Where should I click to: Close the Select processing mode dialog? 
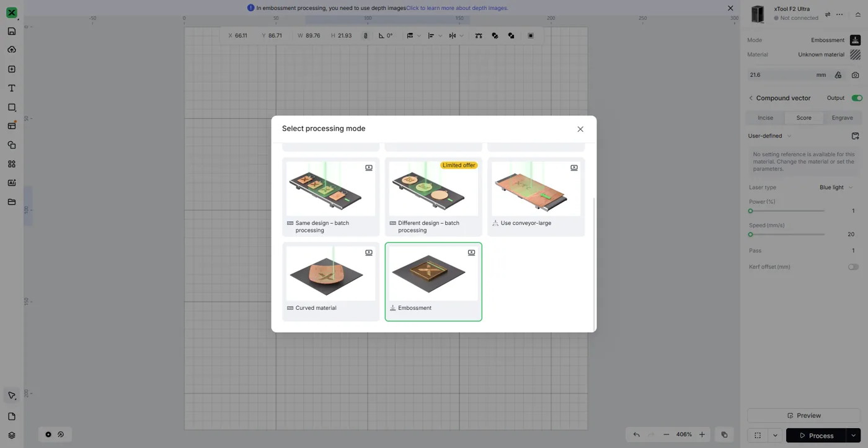point(580,129)
